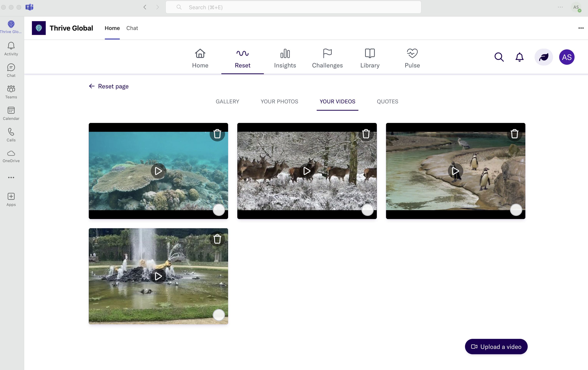Viewport: 588px width, 370px height.
Task: Select the YOUR VIDEOS tab
Action: (x=337, y=102)
